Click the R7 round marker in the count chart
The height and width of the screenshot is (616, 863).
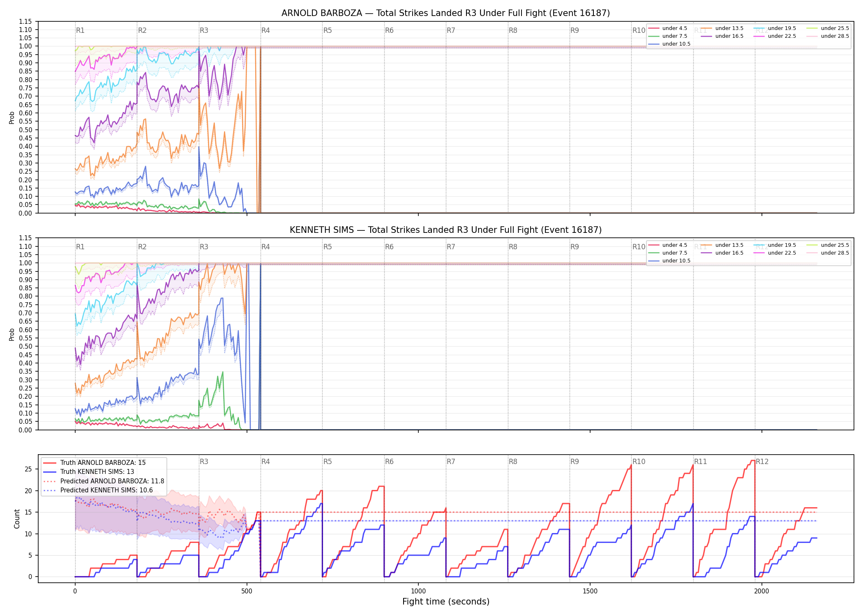point(451,462)
